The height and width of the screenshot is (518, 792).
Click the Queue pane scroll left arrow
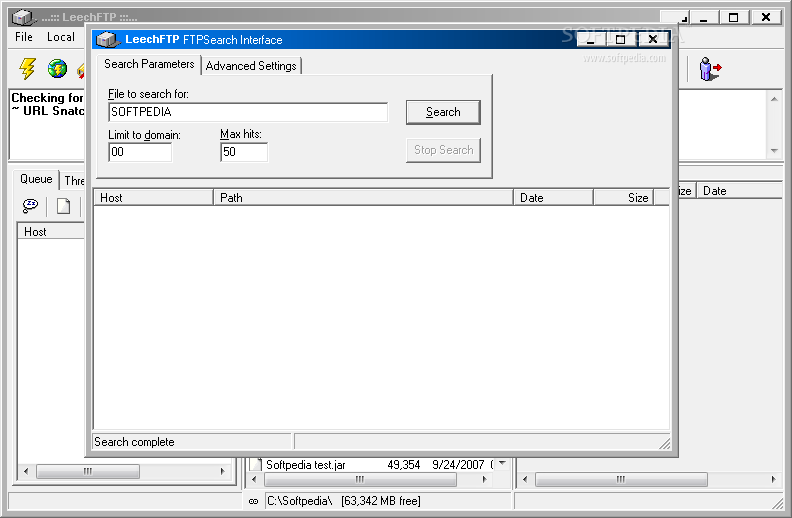click(26, 472)
